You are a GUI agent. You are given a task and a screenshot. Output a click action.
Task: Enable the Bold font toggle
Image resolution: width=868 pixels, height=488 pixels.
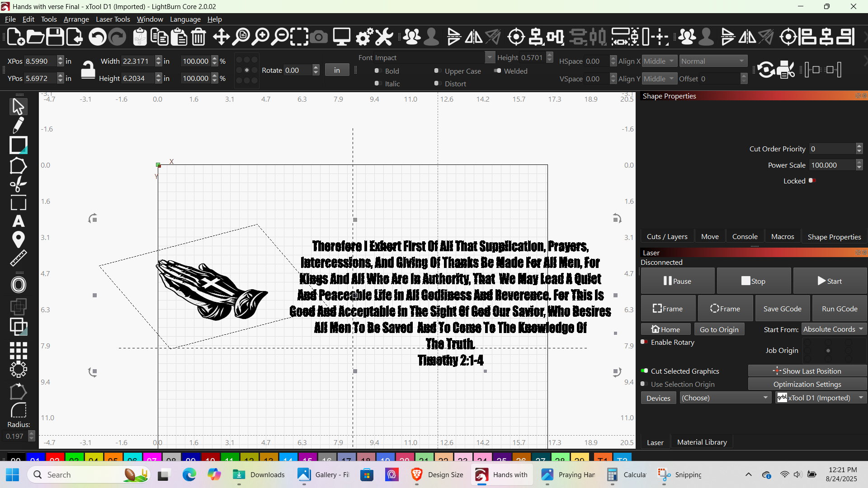click(377, 71)
